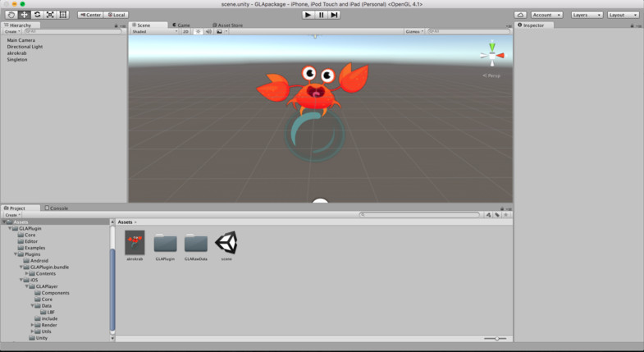Screen dimensions: 644x352
Task: Select the Components folder in tree
Action: coord(52,293)
